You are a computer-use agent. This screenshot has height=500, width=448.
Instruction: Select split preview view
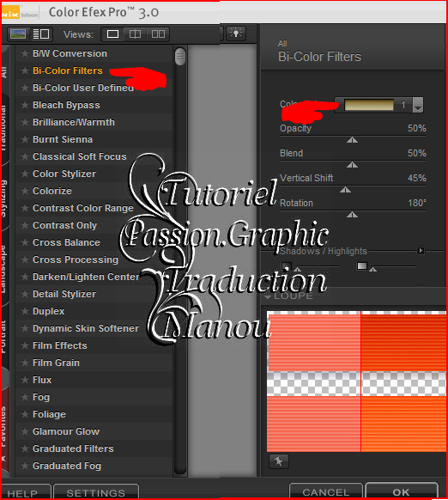point(135,34)
